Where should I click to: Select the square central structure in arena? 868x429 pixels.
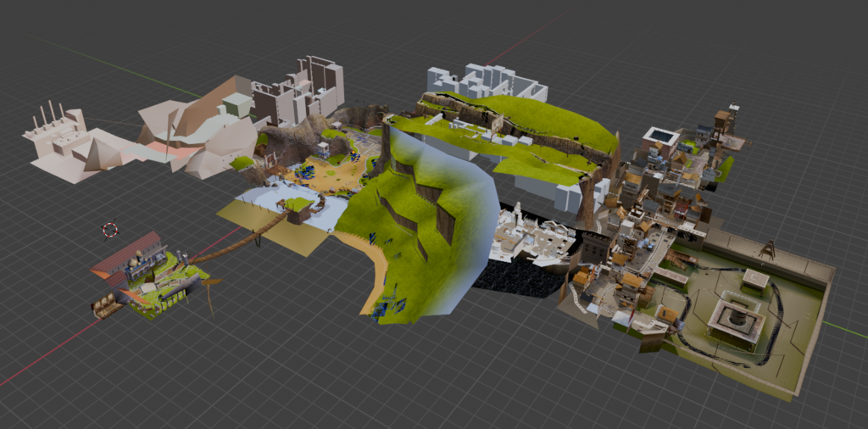(737, 320)
